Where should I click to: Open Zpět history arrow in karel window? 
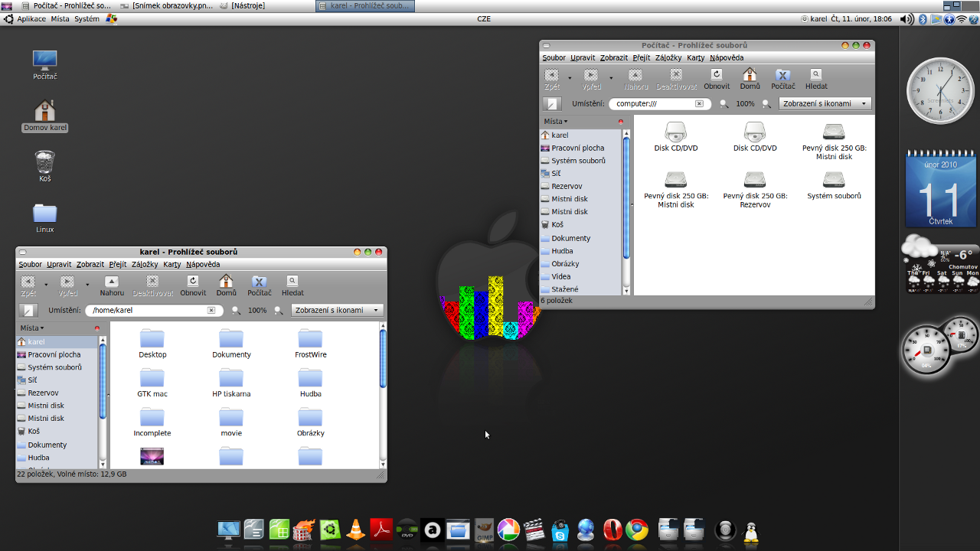point(46,284)
